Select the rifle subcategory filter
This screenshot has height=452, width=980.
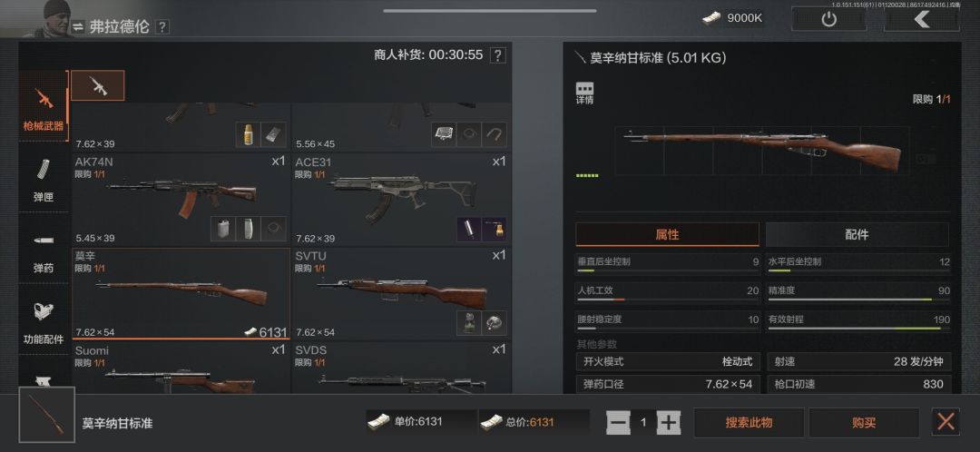97,85
